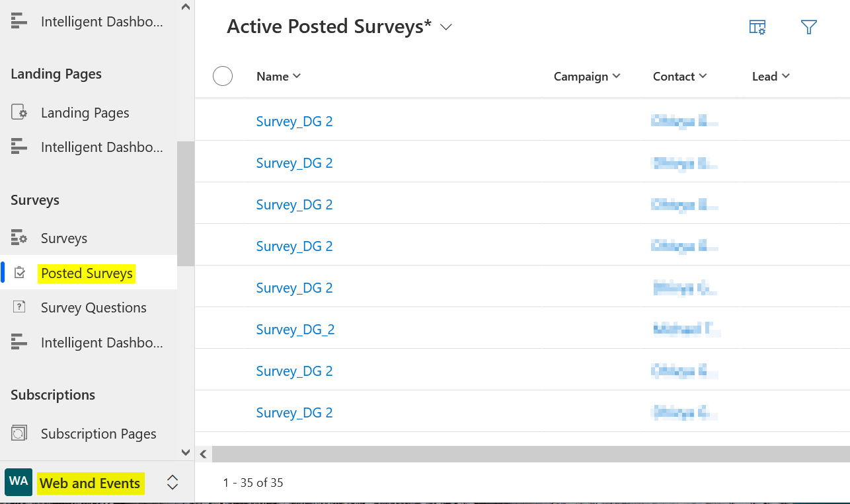Expand the Web and Events area switcher
This screenshot has width=850, height=504.
172,482
